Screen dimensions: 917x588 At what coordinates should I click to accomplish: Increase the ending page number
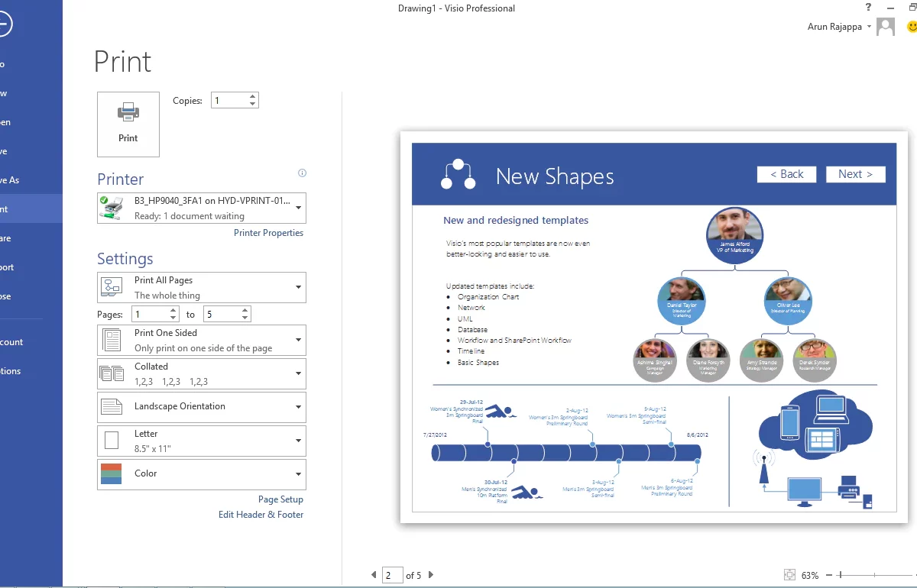245,310
